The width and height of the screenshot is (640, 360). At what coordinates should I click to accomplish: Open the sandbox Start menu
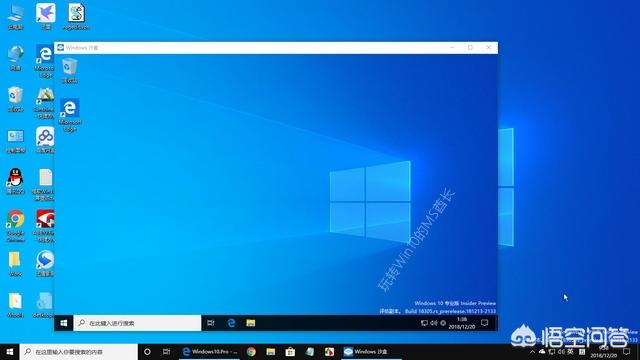pyautogui.click(x=64, y=323)
